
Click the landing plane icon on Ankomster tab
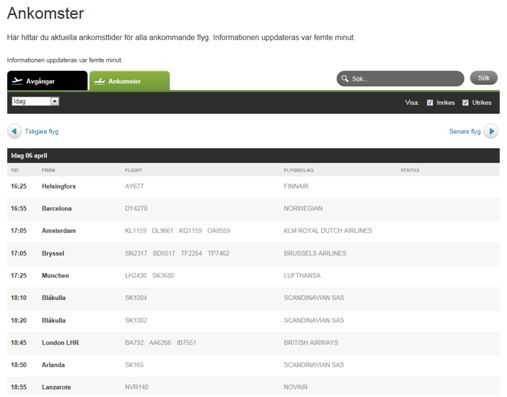[x=99, y=81]
